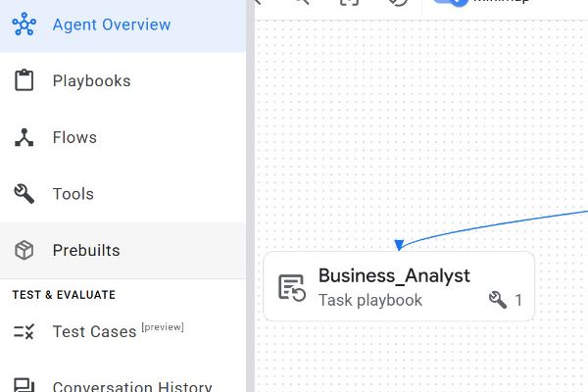Screen dimensions: 588x392
Task: Click the Prebuilts box icon
Action: click(x=24, y=251)
